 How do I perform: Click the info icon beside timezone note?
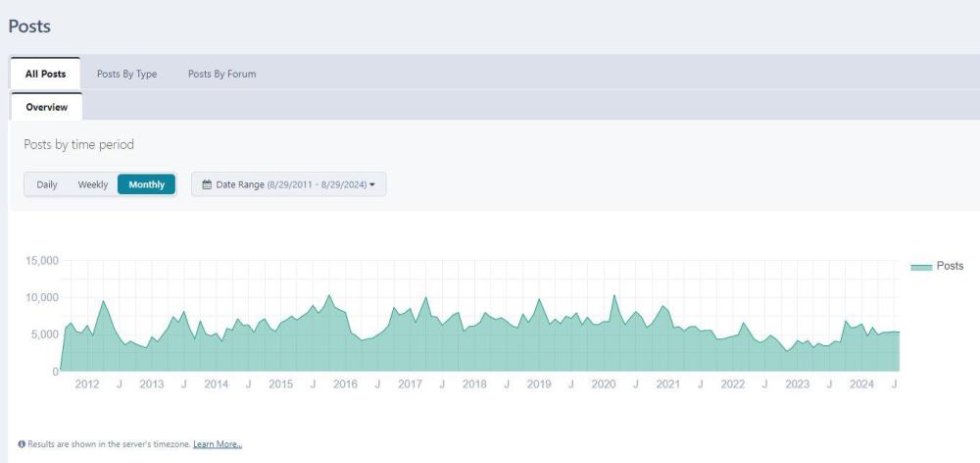22,444
